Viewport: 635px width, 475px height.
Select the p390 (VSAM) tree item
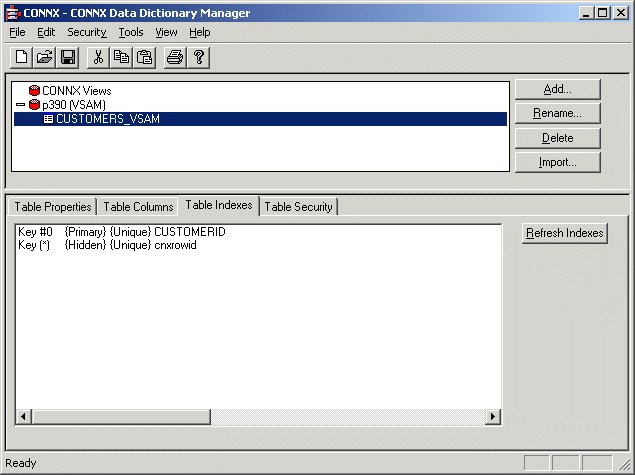pos(74,105)
